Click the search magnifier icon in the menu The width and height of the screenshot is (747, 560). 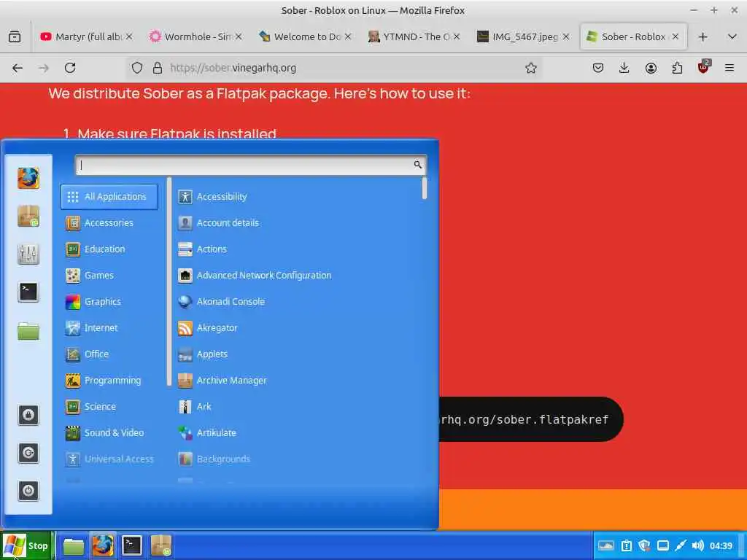418,165
